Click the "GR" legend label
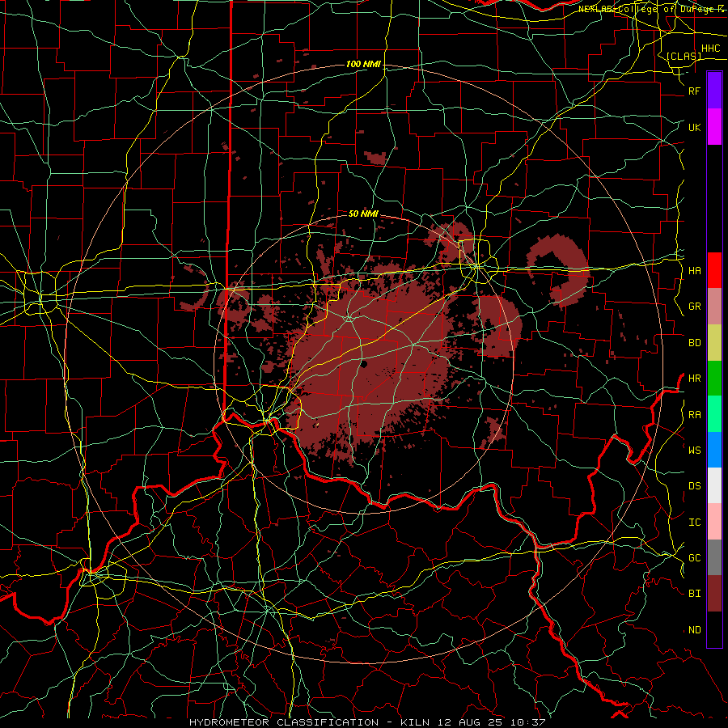 tap(694, 307)
